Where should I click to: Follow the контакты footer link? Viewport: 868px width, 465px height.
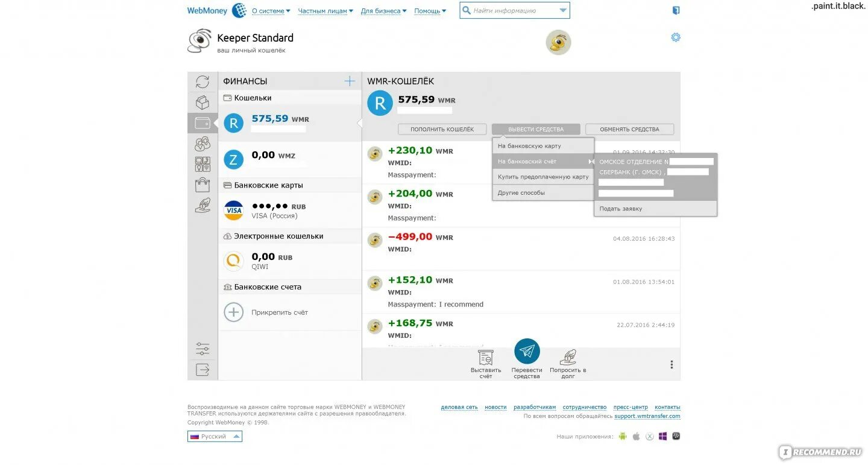pos(667,407)
